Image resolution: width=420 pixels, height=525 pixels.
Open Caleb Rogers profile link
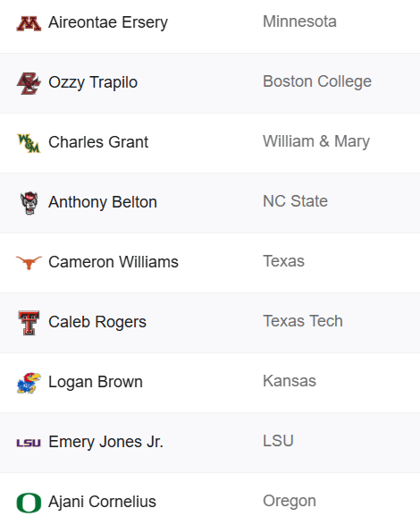point(97,322)
